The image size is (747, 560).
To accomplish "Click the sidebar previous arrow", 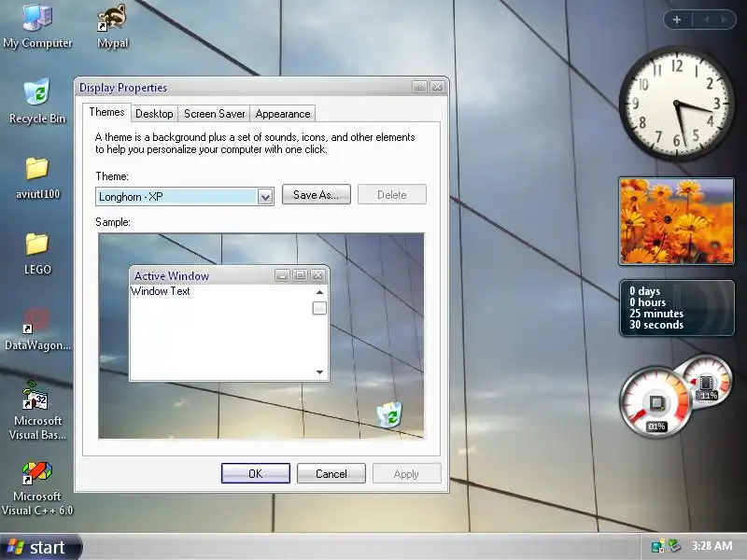I will [x=707, y=20].
